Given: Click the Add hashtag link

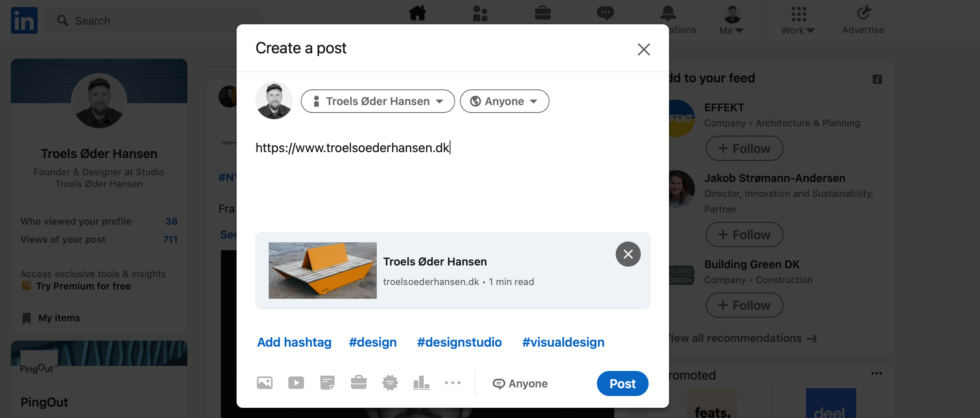Looking at the screenshot, I should [294, 342].
